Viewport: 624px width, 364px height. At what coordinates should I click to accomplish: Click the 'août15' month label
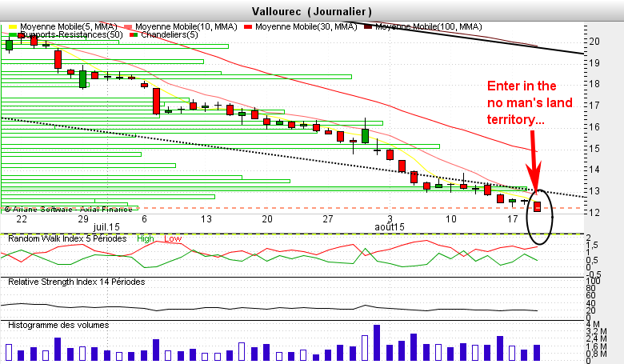(390, 227)
